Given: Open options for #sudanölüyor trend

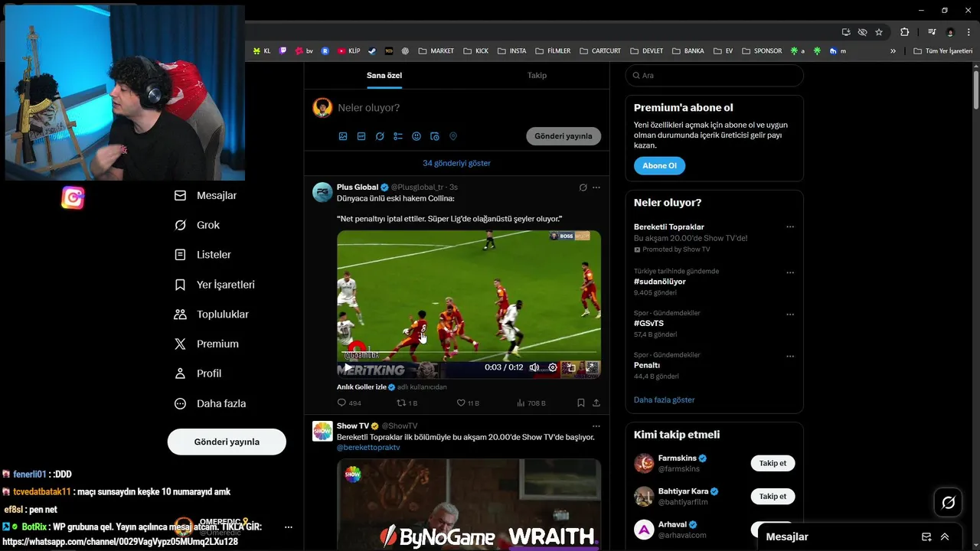Looking at the screenshot, I should click(x=790, y=272).
